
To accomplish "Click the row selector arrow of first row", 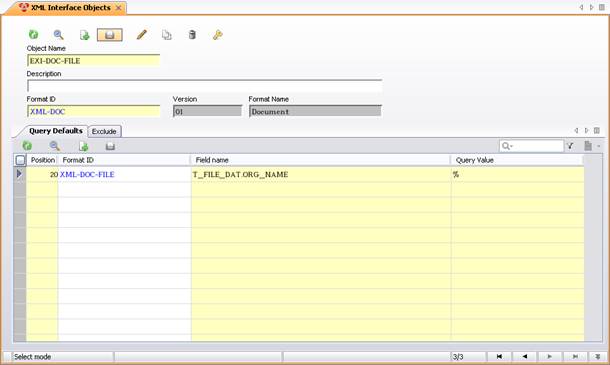I will [19, 174].
